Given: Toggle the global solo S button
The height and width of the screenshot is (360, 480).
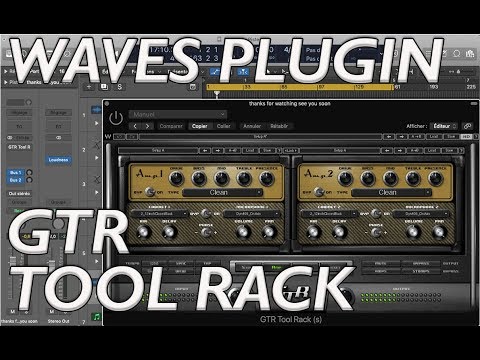Looking at the screenshot, I should coord(120,87).
